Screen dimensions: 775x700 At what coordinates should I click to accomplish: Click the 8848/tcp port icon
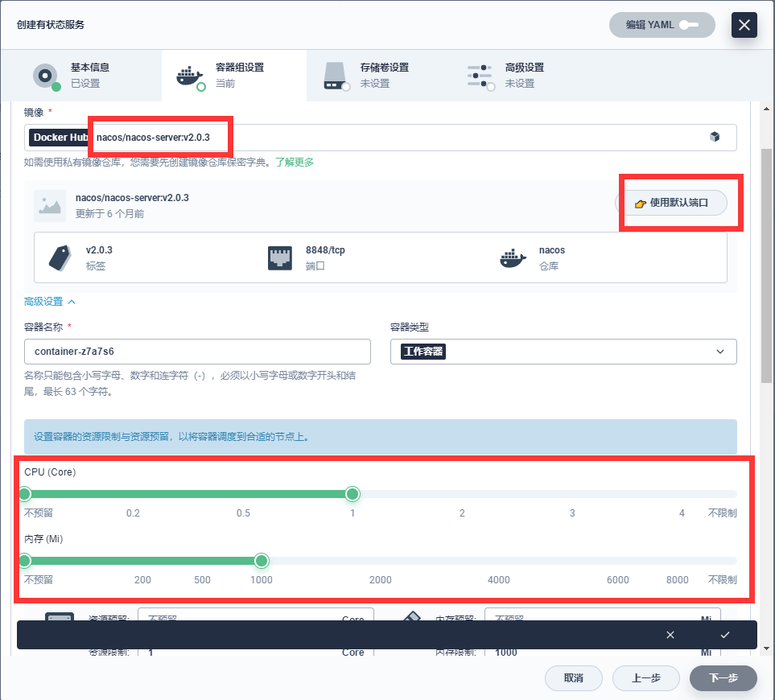tap(280, 257)
